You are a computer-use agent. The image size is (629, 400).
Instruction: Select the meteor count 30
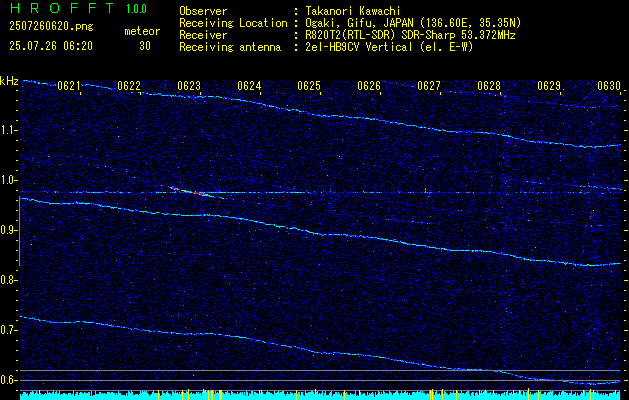pos(145,46)
